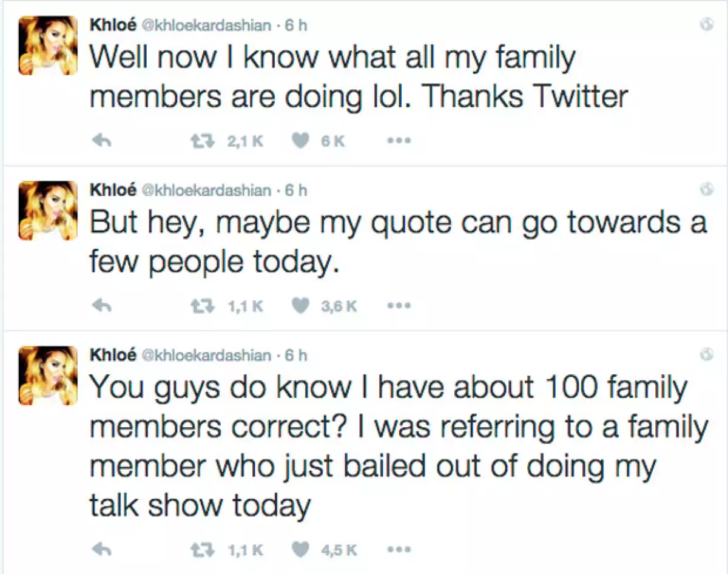
Task: Click the globe icon on the first tweet
Action: coord(706,26)
